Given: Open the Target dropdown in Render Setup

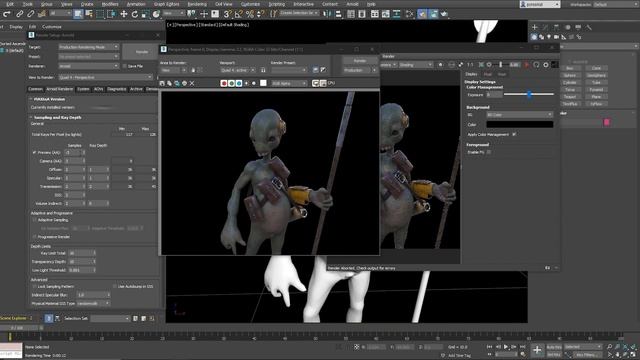Looking at the screenshot, I should (89, 47).
